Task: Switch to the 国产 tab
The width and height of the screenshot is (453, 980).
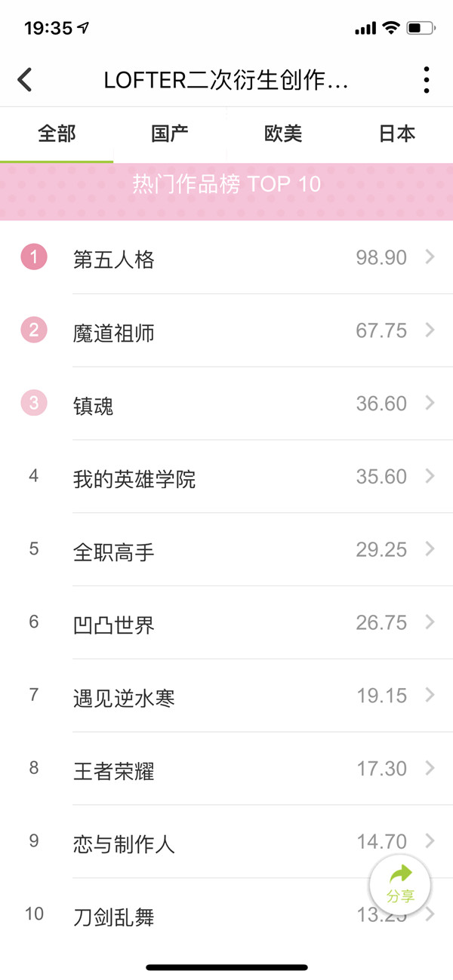Action: pyautogui.click(x=170, y=134)
